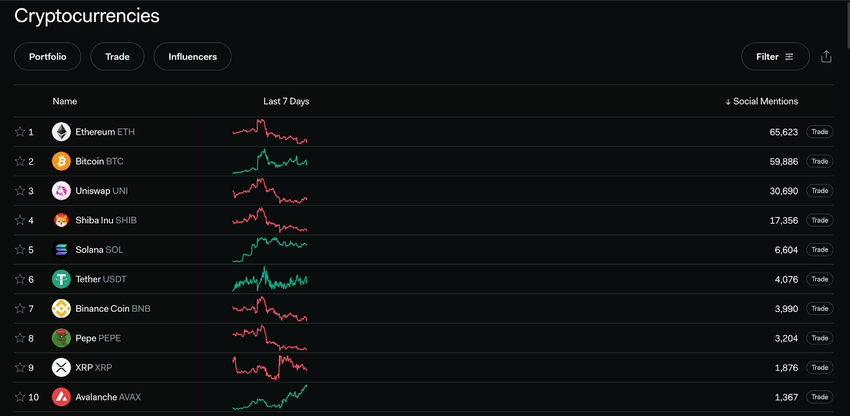
Task: Star Ethereum as a favorite
Action: (x=20, y=132)
